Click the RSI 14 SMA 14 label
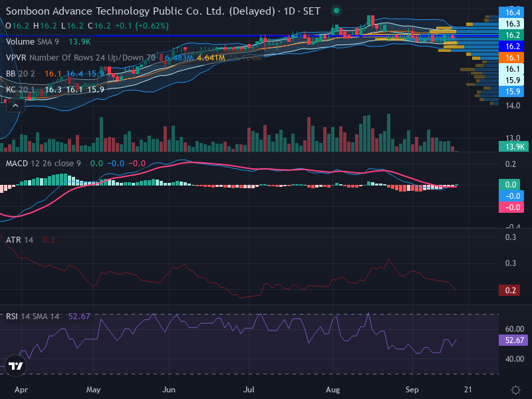Screen dimensions: 532x399 (x=32, y=317)
